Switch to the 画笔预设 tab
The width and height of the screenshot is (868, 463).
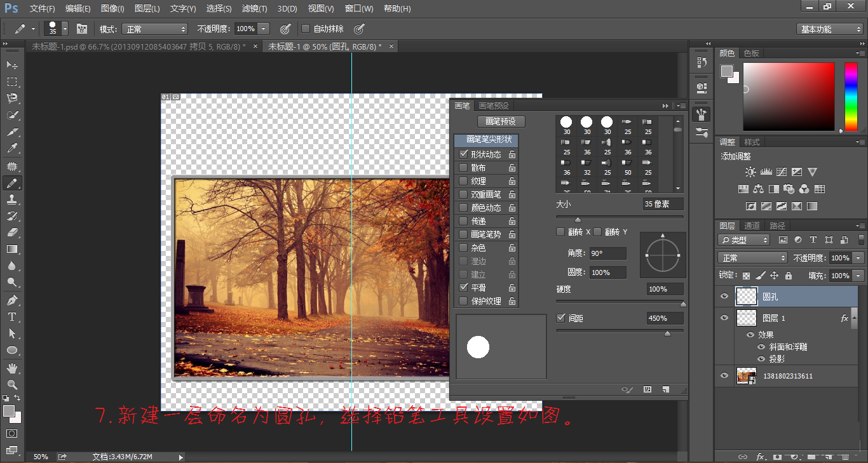pos(494,106)
